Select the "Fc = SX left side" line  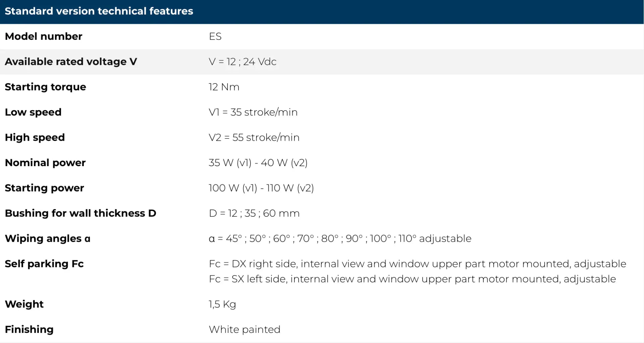click(412, 279)
